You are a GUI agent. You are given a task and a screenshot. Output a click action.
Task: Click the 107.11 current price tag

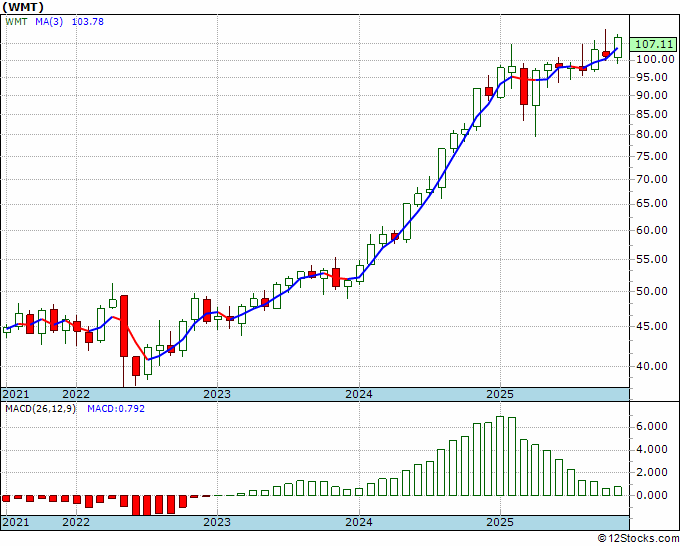(653, 44)
